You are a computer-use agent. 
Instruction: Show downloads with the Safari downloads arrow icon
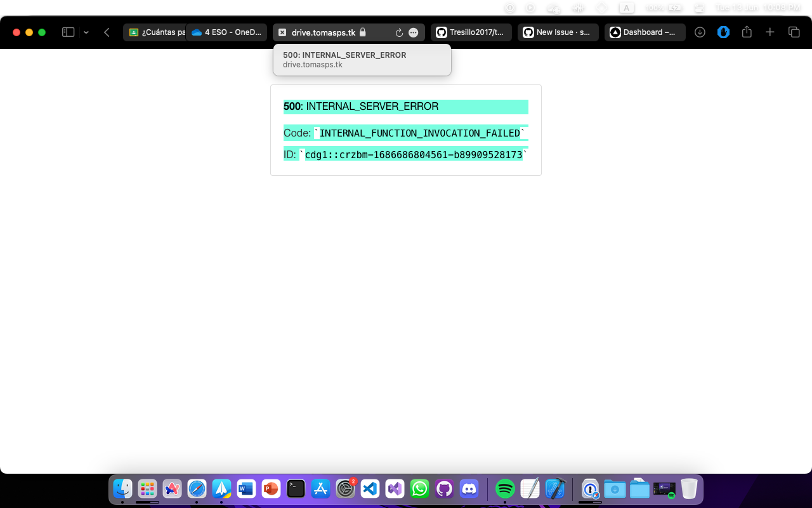point(700,32)
